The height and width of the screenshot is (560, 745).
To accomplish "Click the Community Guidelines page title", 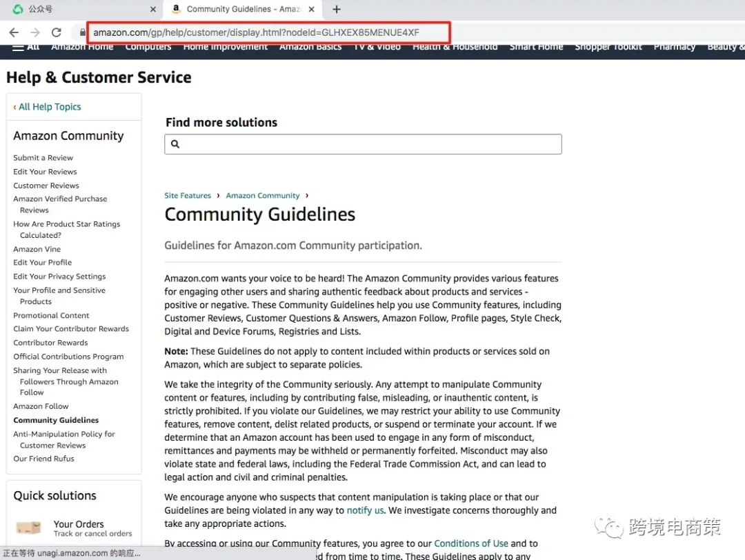I will tap(260, 214).
